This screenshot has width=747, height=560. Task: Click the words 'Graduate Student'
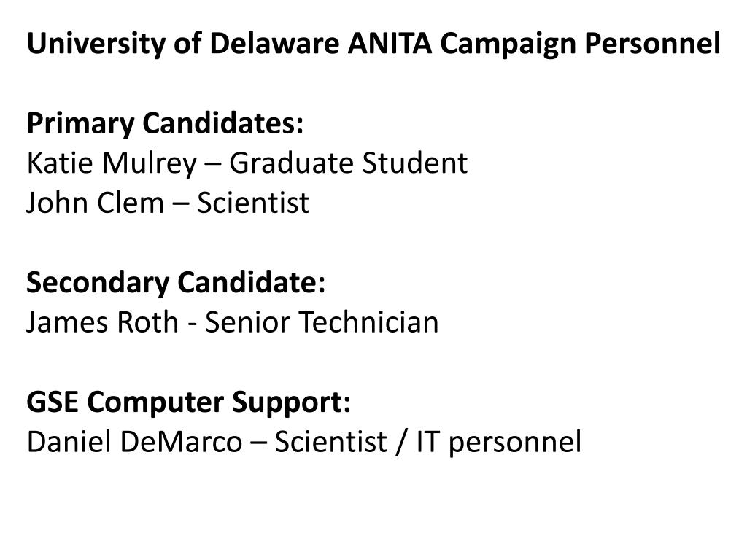point(348,163)
